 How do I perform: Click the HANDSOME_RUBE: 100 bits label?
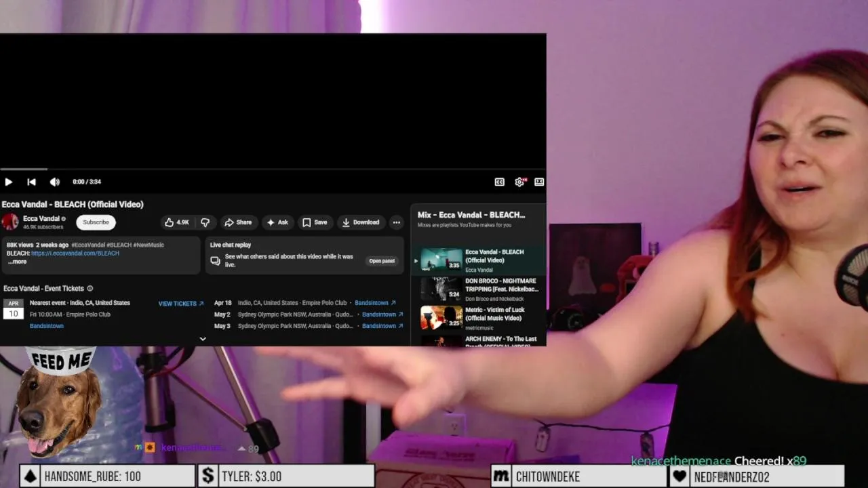tap(92, 476)
